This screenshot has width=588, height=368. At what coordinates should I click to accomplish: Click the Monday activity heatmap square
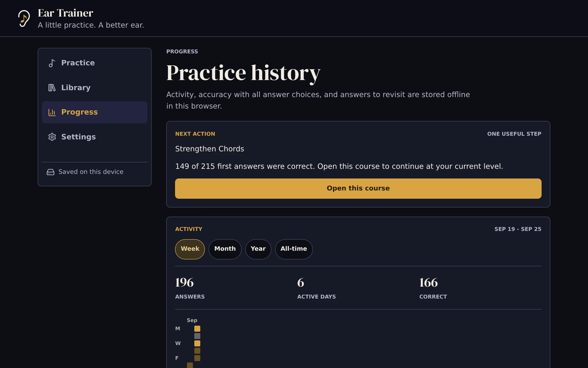point(197,329)
